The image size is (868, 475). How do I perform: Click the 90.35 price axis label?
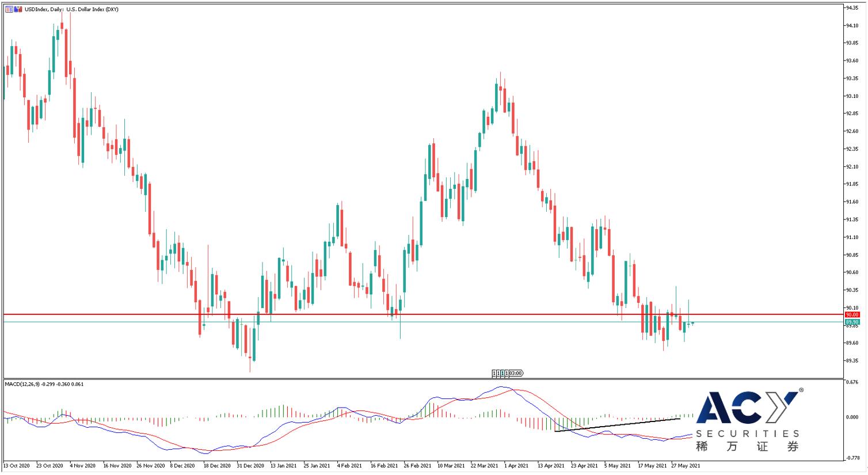[x=852, y=290]
